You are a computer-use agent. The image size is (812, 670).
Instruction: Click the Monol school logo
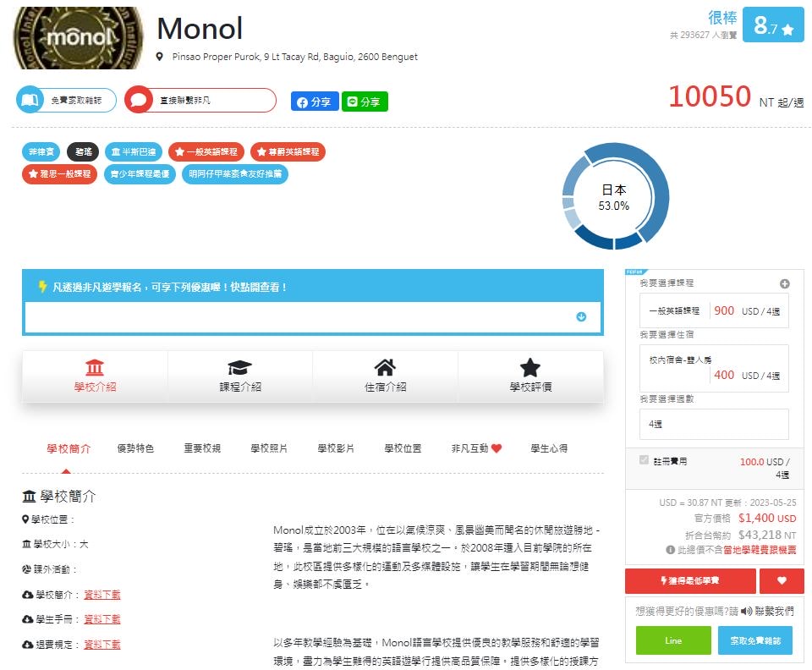click(x=78, y=38)
